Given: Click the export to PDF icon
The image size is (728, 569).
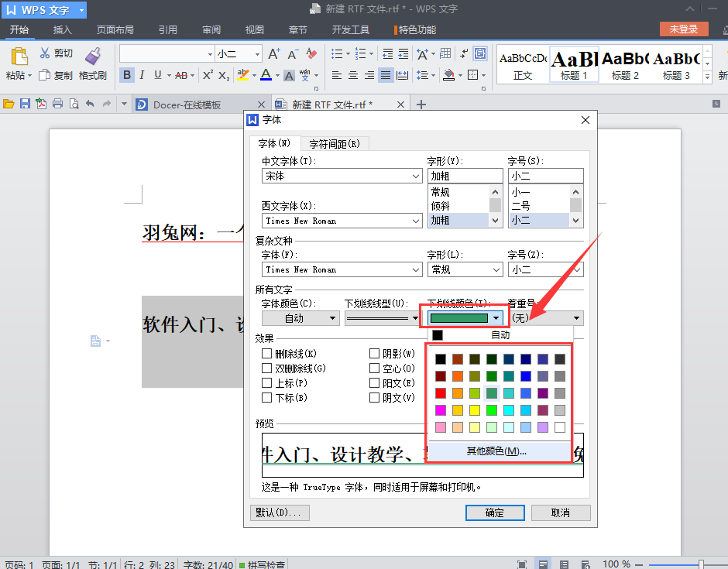Looking at the screenshot, I should point(41,104).
